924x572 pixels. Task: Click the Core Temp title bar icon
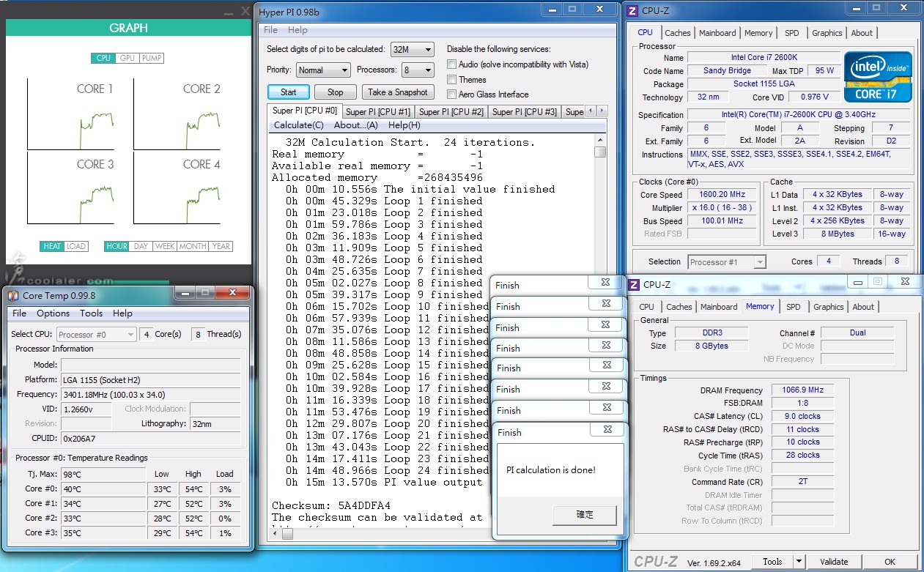(x=12, y=295)
